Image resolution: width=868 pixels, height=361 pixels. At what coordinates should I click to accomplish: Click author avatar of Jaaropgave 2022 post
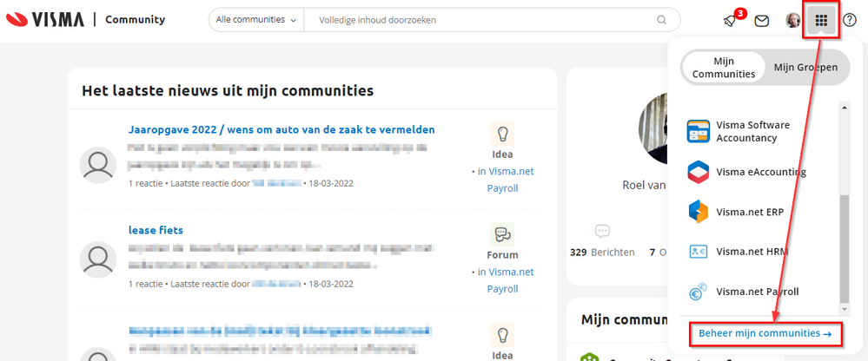point(98,165)
